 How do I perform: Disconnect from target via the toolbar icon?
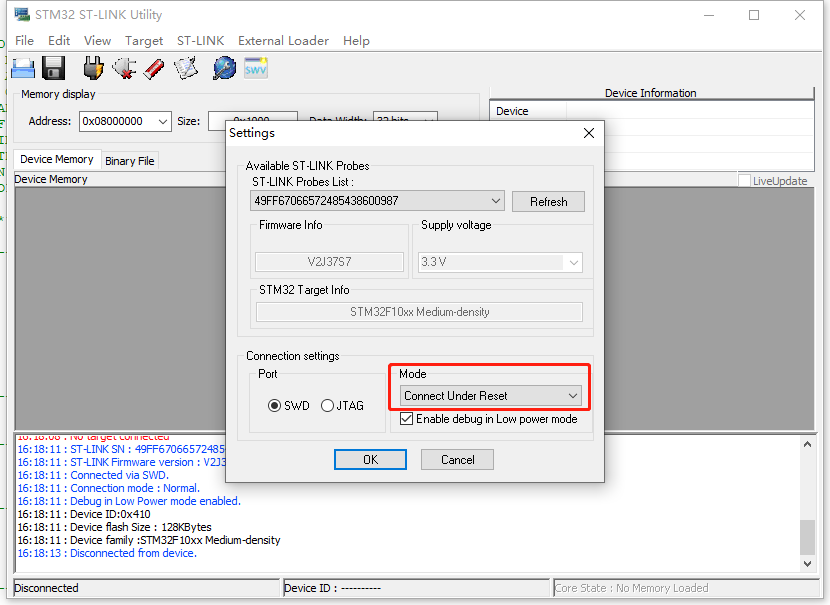124,68
